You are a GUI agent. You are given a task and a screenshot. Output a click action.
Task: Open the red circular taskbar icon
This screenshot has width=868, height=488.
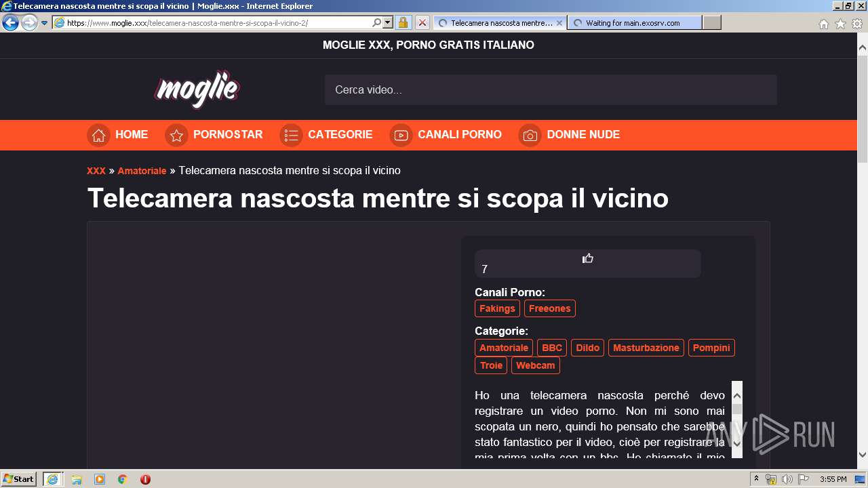tap(145, 479)
